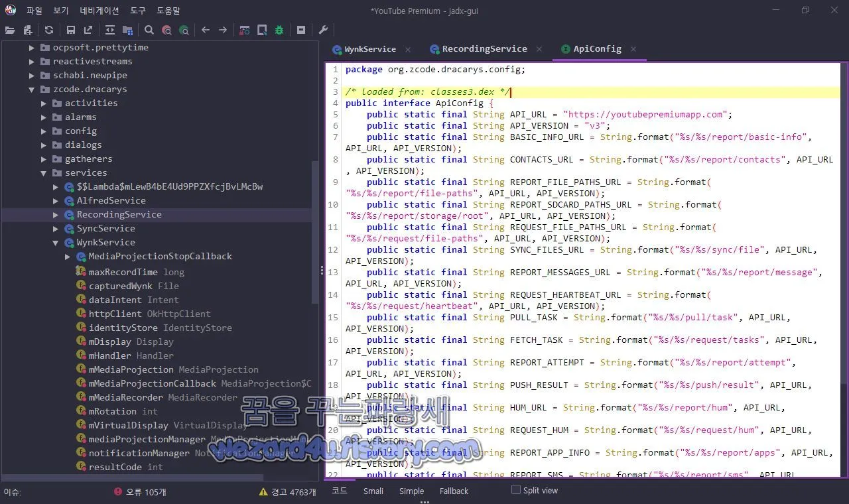This screenshot has height=504, width=849.
Task: Close the RecordingService tab
Action: coord(539,49)
